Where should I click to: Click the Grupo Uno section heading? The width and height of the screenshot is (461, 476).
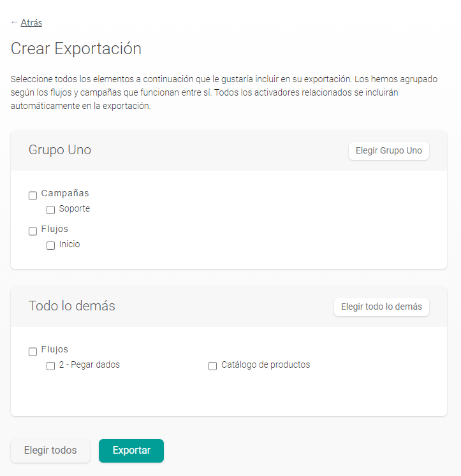click(60, 150)
